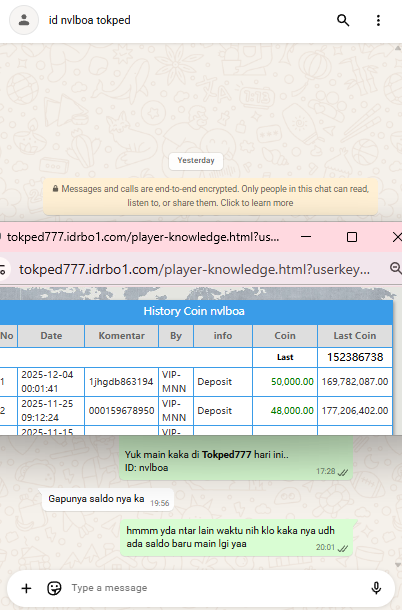
Task: Click the Komentar column header
Action: coord(121,336)
